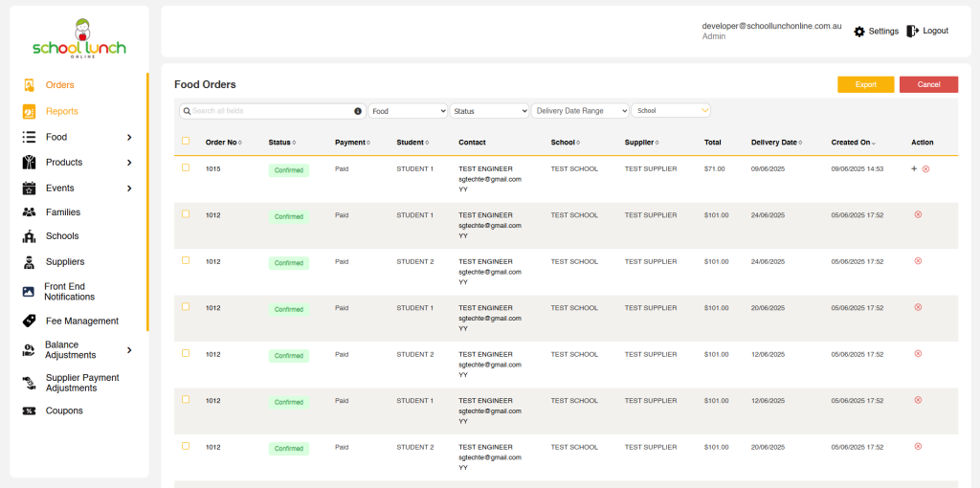This screenshot has height=488, width=980.
Task: Expand the Balance Adjustments chevron
Action: pos(129,350)
